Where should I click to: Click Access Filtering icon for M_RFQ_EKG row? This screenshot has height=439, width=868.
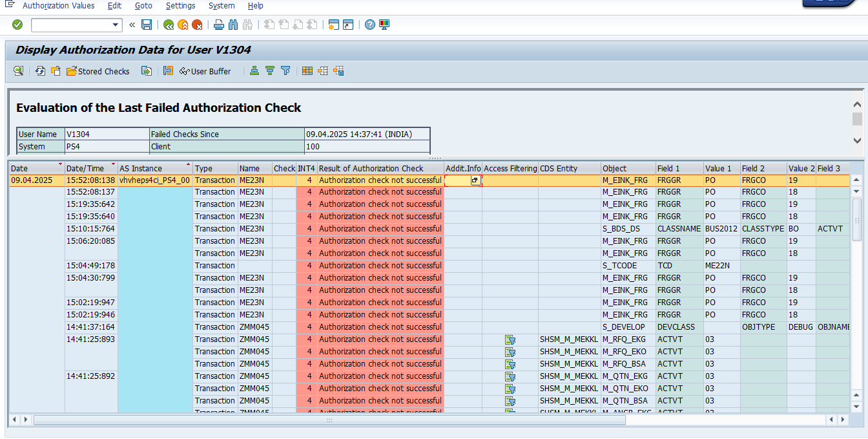click(510, 339)
